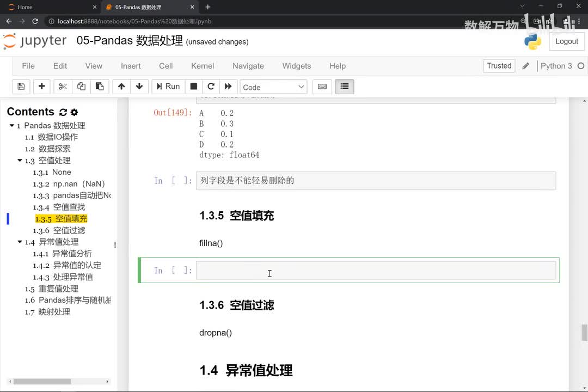Open the table of contents settings gear
Image resolution: width=588 pixels, height=392 pixels.
click(74, 112)
